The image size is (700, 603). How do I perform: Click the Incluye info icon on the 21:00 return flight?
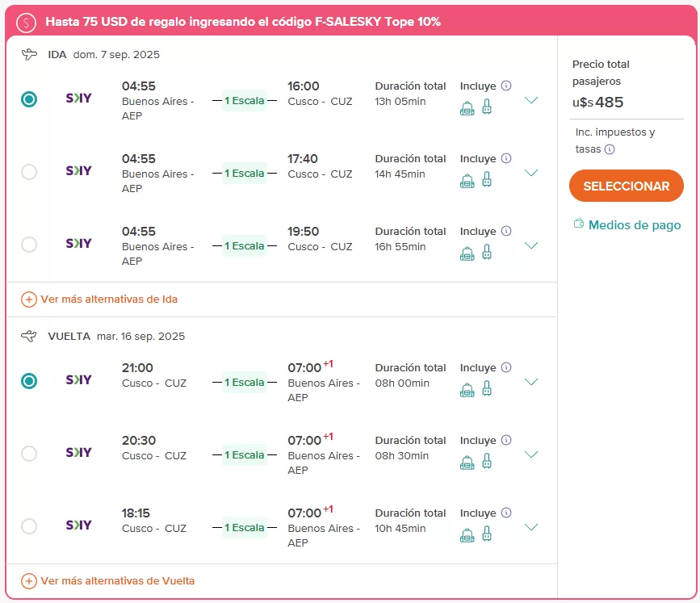pos(506,368)
